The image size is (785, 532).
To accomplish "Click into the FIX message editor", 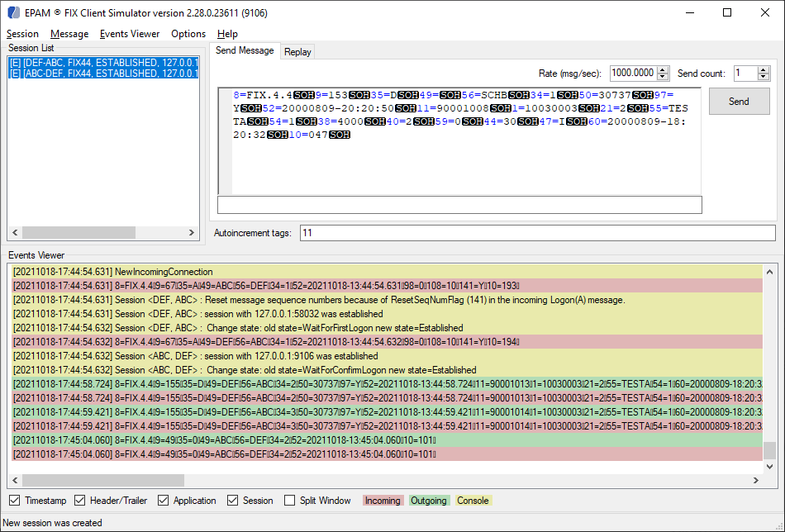I will [x=459, y=141].
